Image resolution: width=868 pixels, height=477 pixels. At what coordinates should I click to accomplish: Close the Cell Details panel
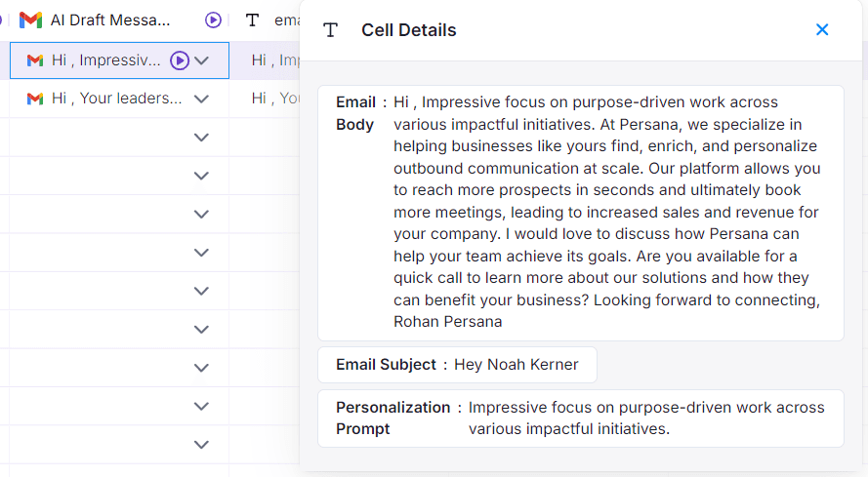pyautogui.click(x=822, y=29)
